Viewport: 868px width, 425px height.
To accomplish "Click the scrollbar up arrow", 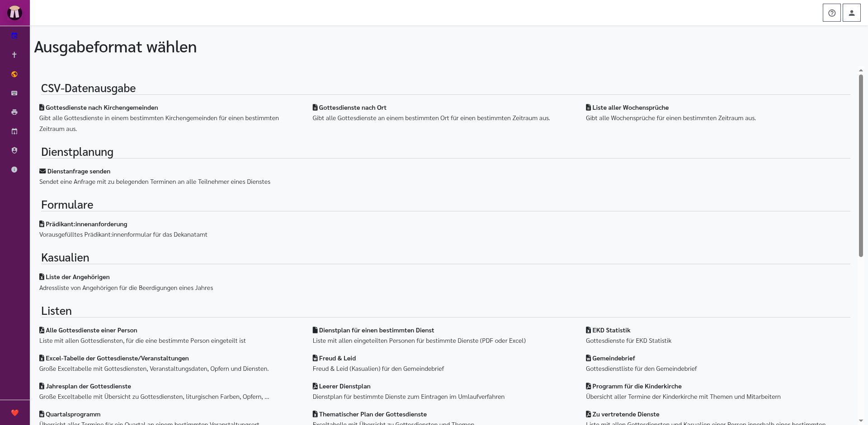I will tap(861, 70).
